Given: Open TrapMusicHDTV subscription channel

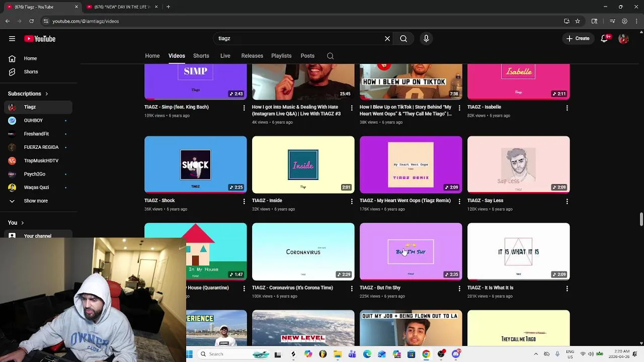Looking at the screenshot, I should tap(38, 160).
